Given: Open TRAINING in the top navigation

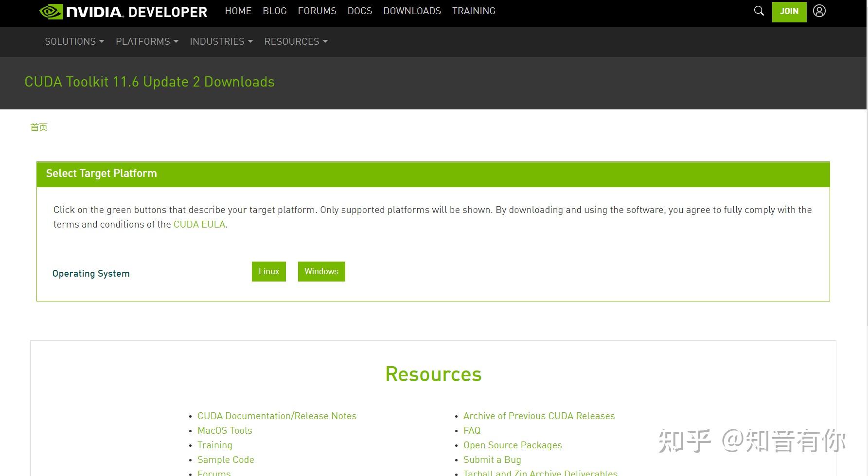Looking at the screenshot, I should tap(474, 11).
